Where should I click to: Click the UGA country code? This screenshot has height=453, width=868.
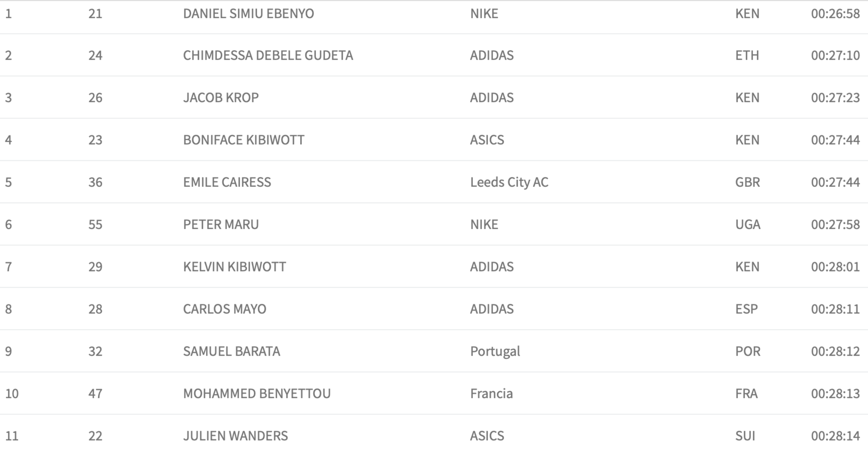748,224
